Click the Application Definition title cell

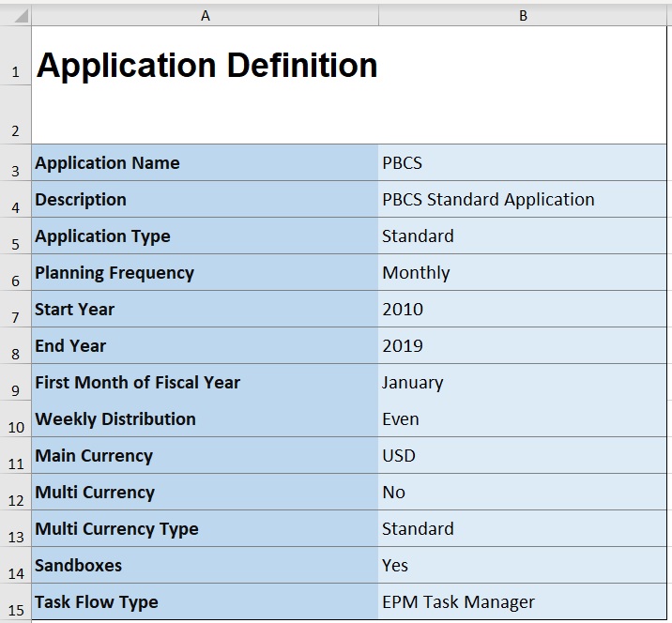(x=205, y=55)
